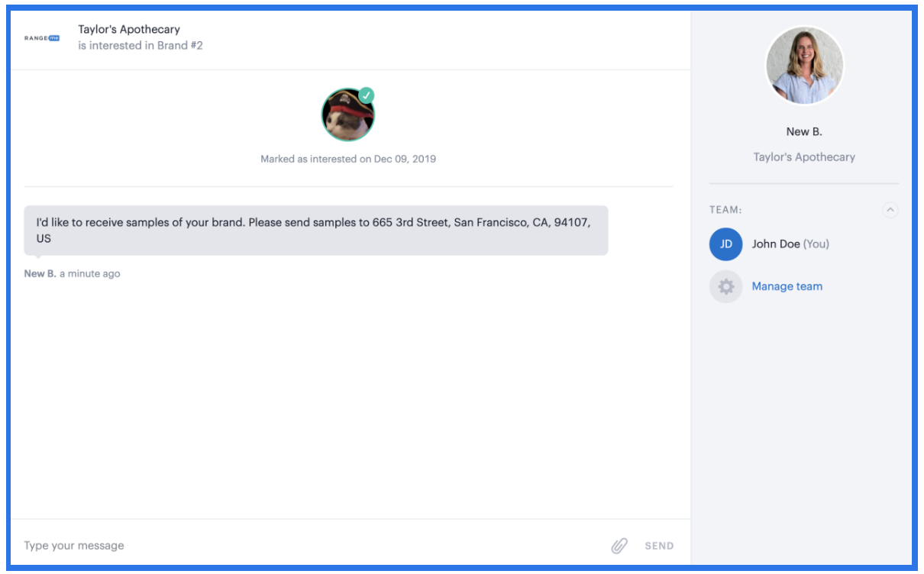924x574 pixels.
Task: Click the New B. name in sidebar
Action: pyautogui.click(x=804, y=132)
